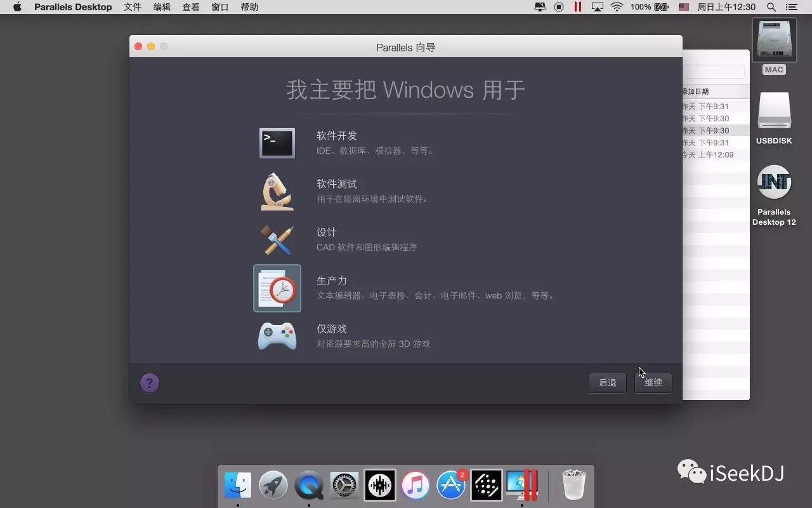
Task: Select the 软件开发 terminal icon
Action: 277,144
